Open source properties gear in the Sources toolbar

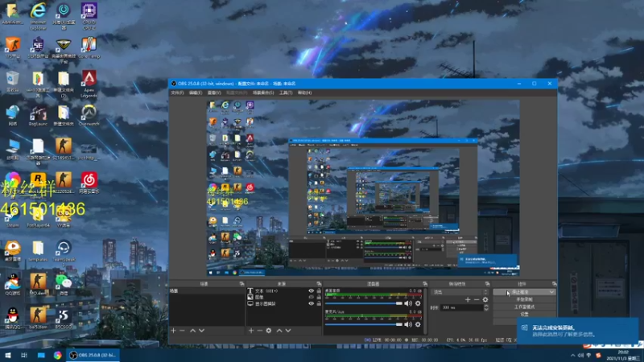pos(269,331)
